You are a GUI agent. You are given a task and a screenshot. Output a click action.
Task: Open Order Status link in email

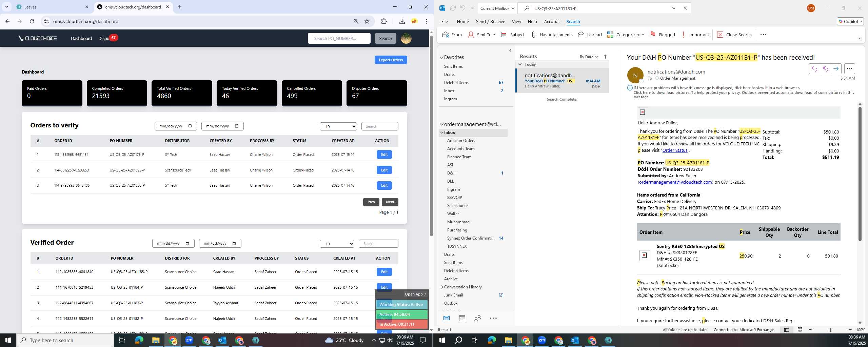point(675,150)
